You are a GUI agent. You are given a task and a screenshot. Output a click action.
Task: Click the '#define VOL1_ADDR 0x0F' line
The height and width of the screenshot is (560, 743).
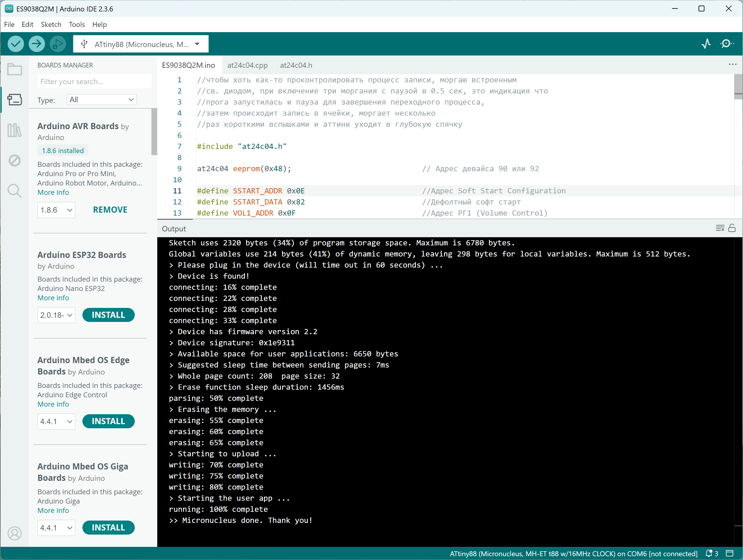click(246, 213)
